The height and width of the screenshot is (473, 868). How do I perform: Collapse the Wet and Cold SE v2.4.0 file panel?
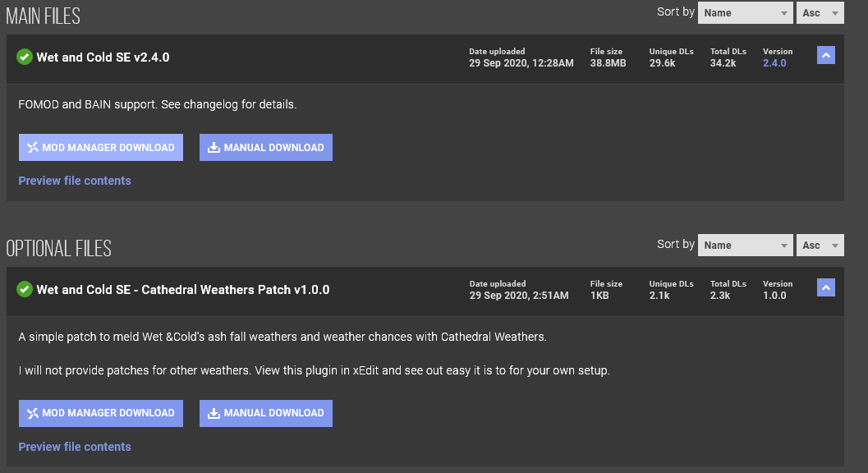tap(825, 55)
